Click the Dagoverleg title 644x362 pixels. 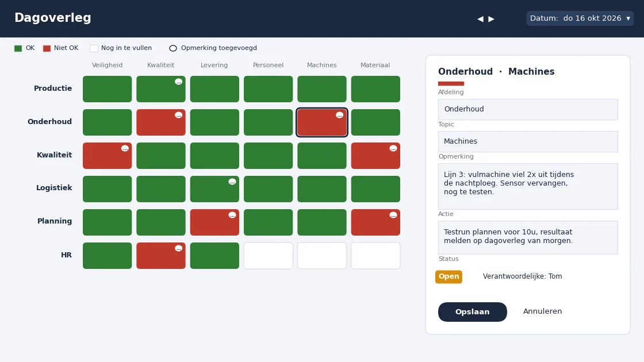(52, 18)
